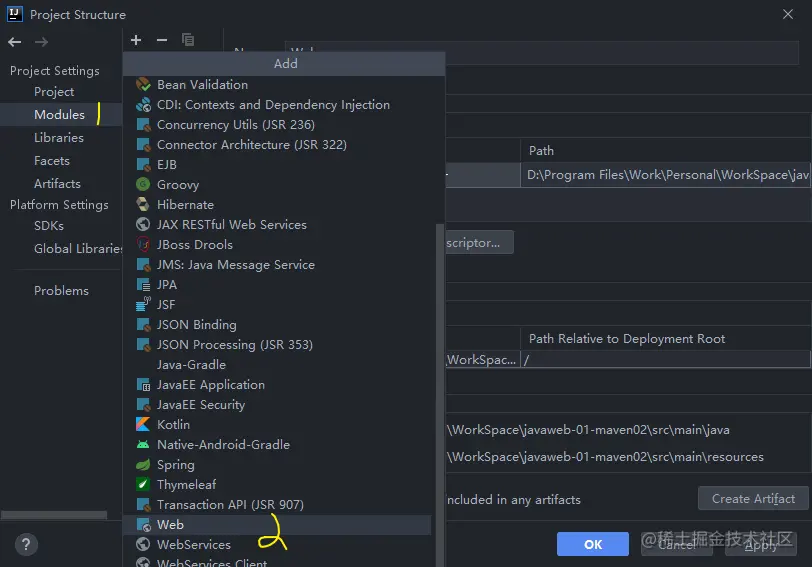Click the Kotlin icon
Viewport: 812px width, 567px height.
pos(143,425)
